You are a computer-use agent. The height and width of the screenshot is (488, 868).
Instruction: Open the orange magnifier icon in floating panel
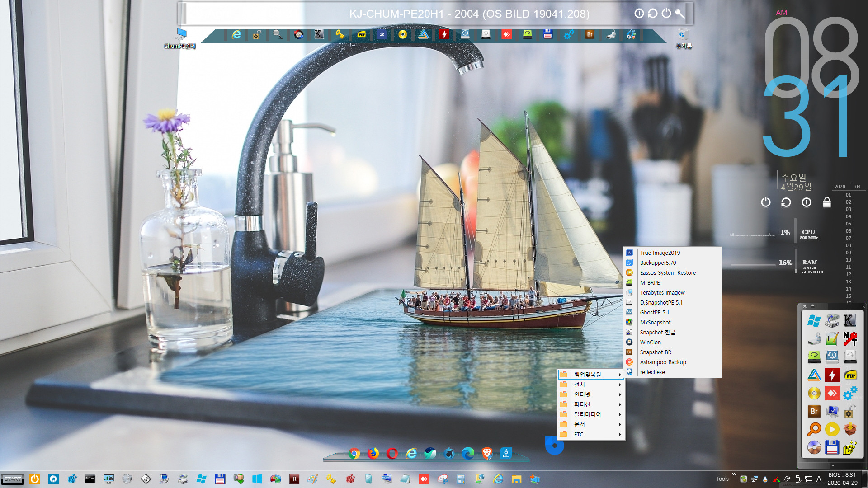point(814,429)
